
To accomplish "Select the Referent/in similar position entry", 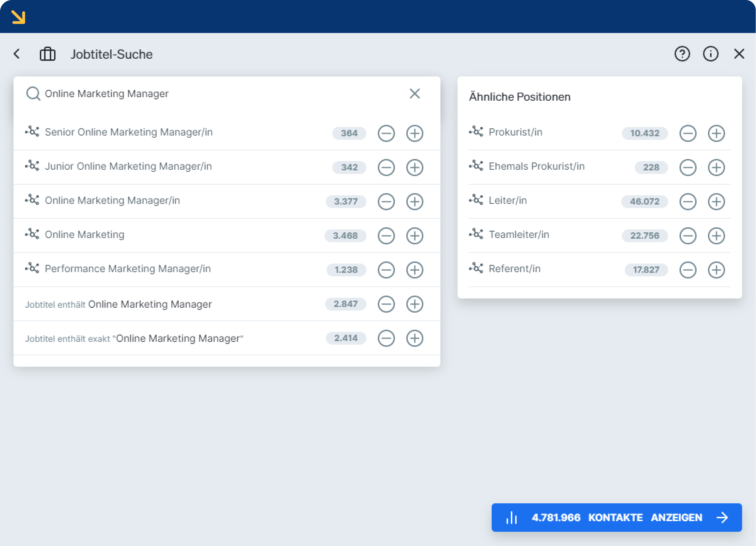I will (514, 269).
